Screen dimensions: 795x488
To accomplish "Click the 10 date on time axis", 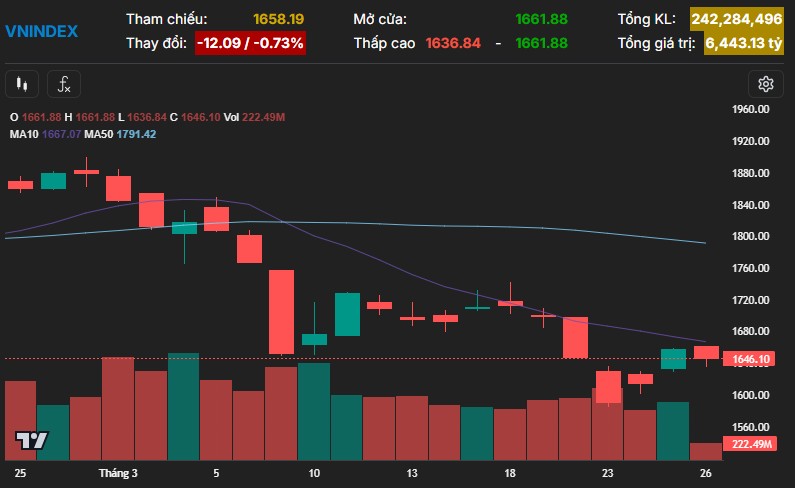I will click(314, 472).
